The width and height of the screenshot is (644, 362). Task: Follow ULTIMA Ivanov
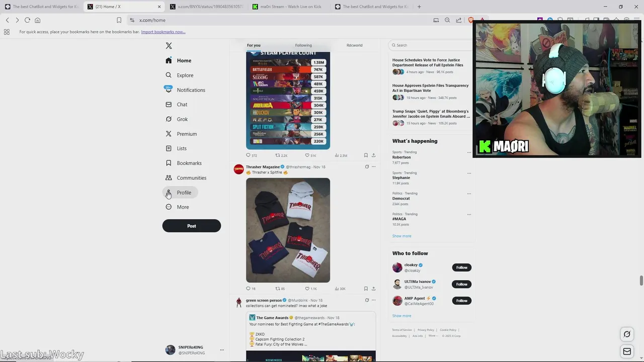pos(461,284)
